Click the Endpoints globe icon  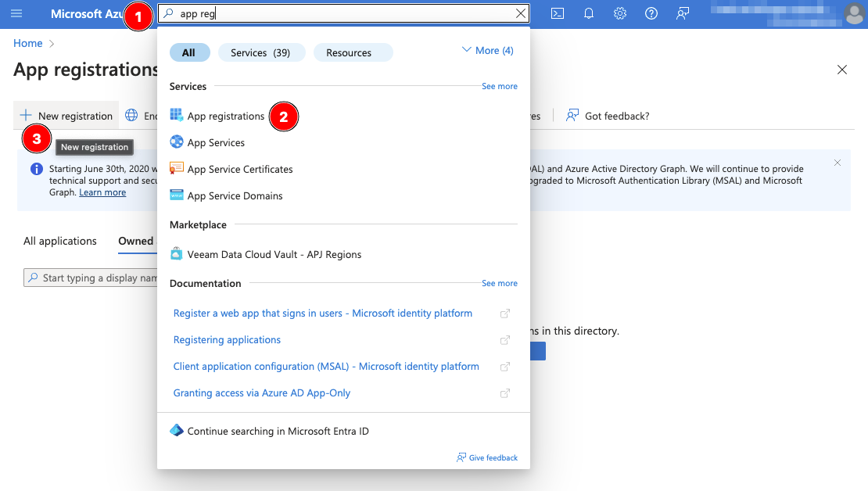(x=131, y=115)
